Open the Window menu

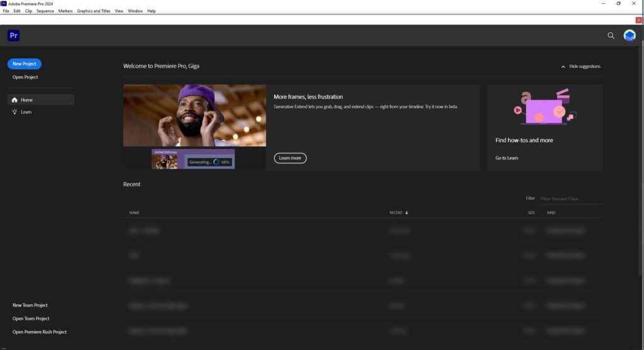(x=135, y=11)
